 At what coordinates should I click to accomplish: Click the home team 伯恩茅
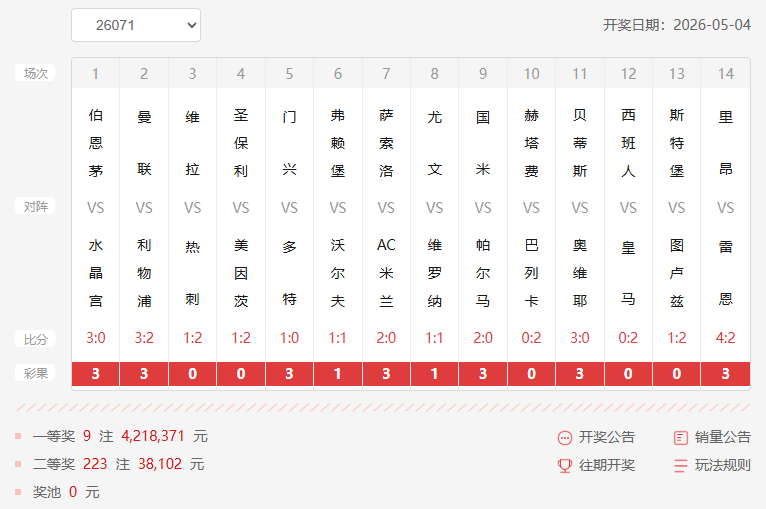coord(95,143)
